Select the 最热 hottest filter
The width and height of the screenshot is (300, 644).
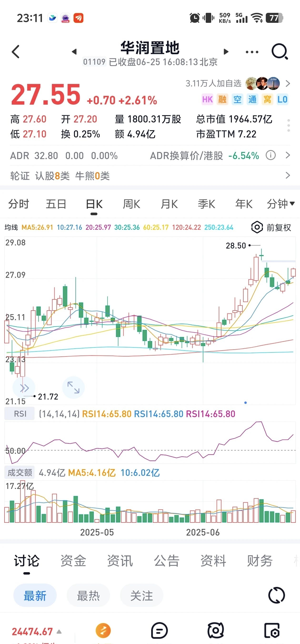88,595
